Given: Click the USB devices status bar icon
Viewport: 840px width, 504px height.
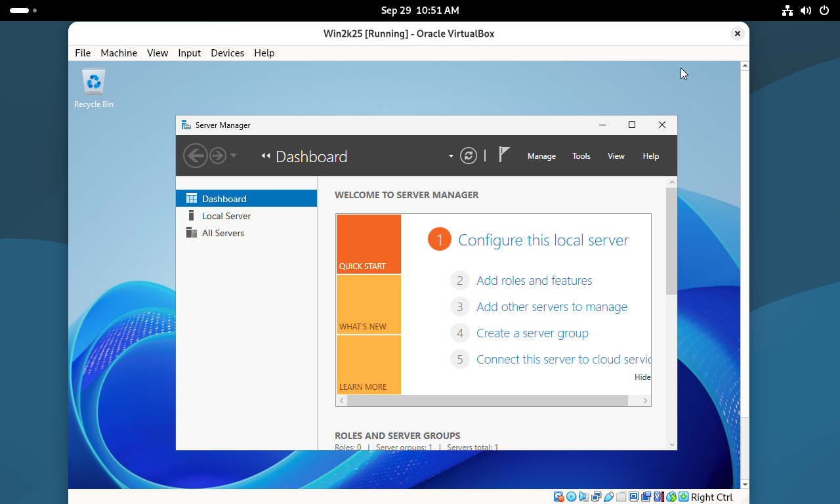Looking at the screenshot, I should coord(610,497).
